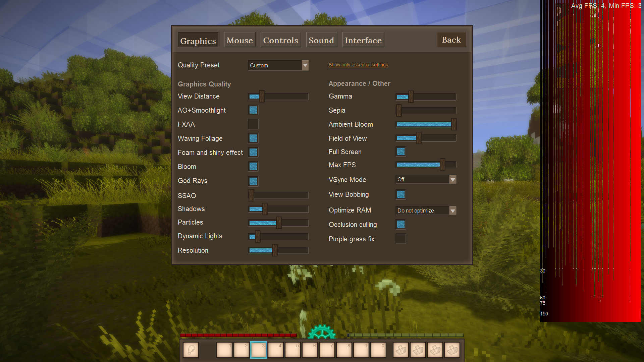The height and width of the screenshot is (362, 644).
Task: Select highlighted hotbar slot 3
Action: pyautogui.click(x=259, y=350)
